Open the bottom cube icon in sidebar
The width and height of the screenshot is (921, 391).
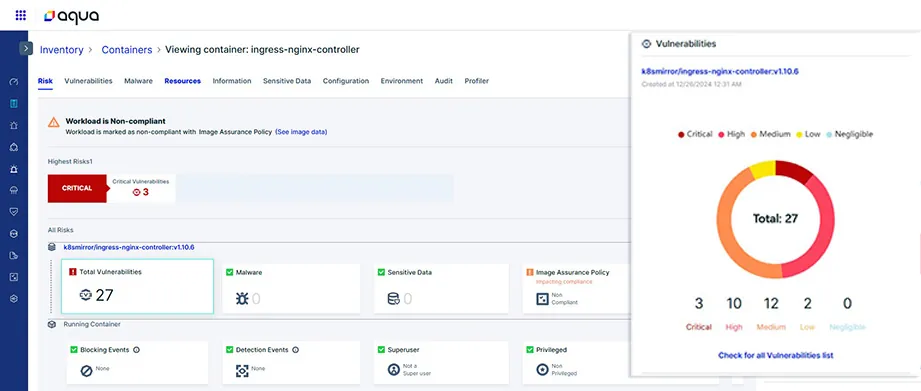14,298
